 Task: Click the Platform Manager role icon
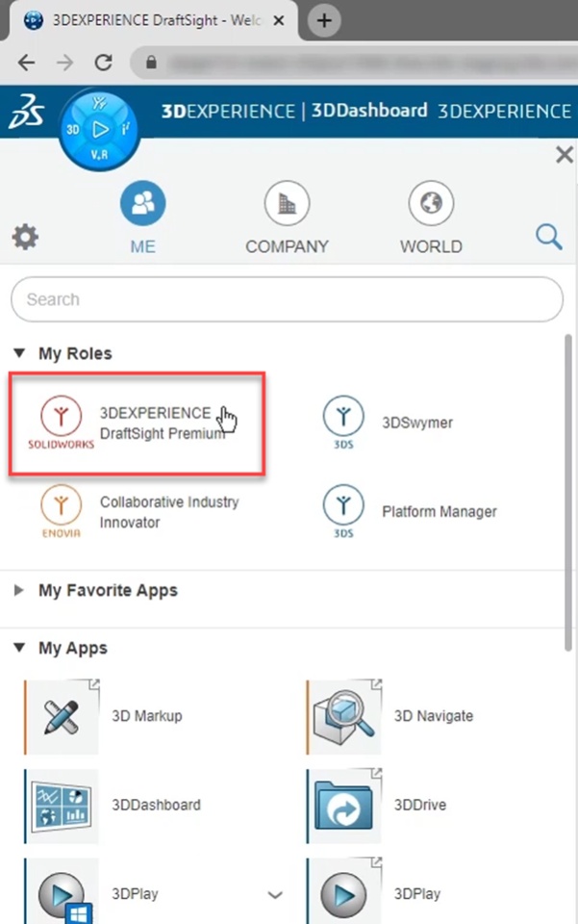pos(343,511)
